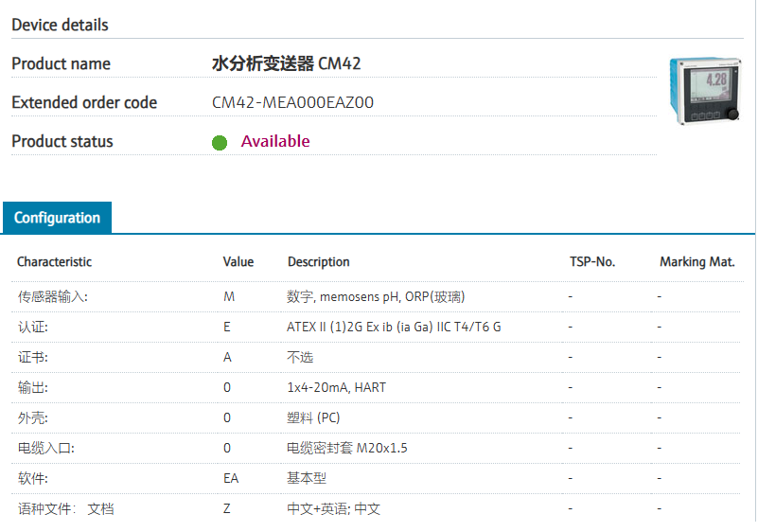Click the CM42 transmitter product thumbnail

tap(706, 91)
